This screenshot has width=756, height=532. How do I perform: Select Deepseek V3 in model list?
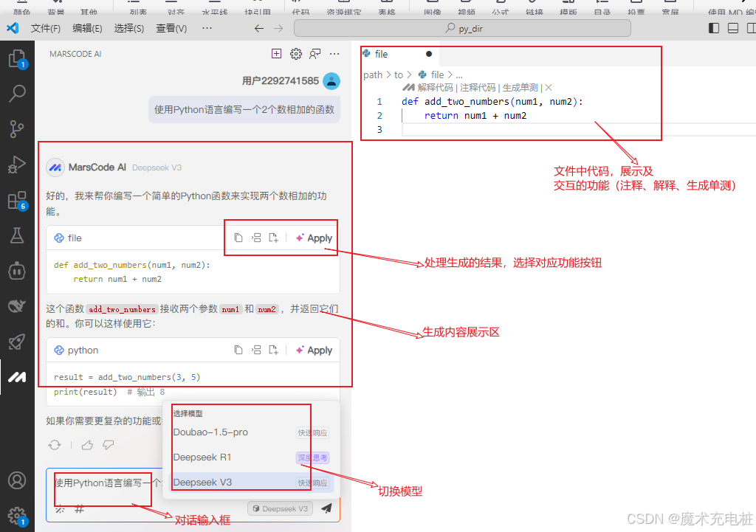click(251, 483)
